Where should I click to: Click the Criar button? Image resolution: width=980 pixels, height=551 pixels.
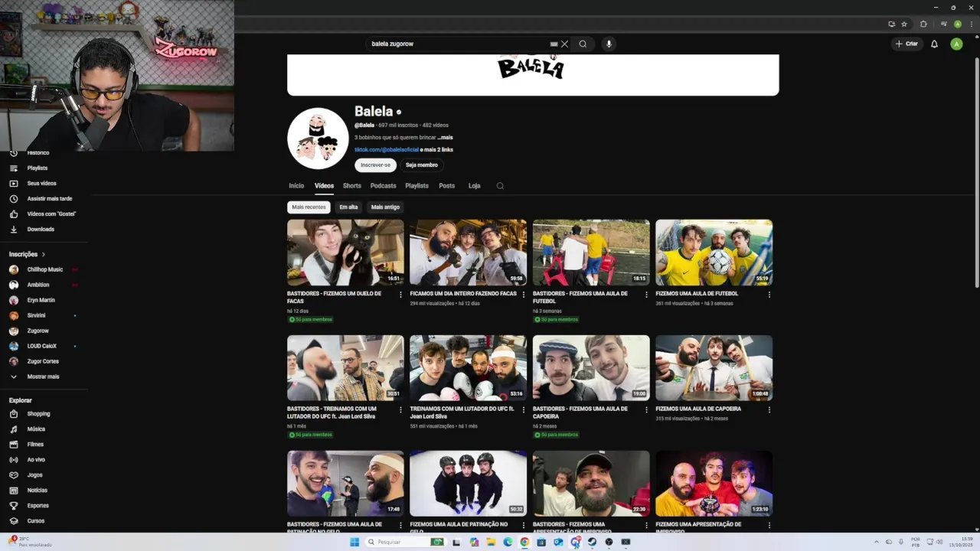(906, 44)
